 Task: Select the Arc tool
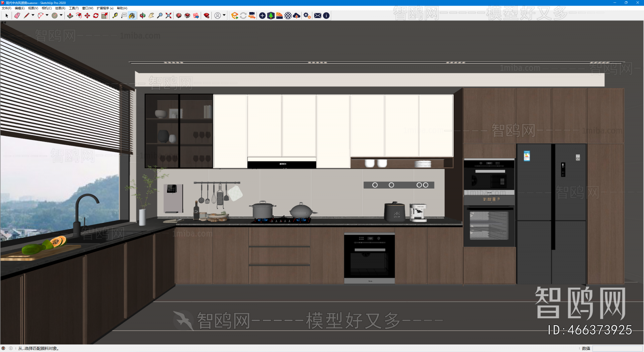[40, 16]
